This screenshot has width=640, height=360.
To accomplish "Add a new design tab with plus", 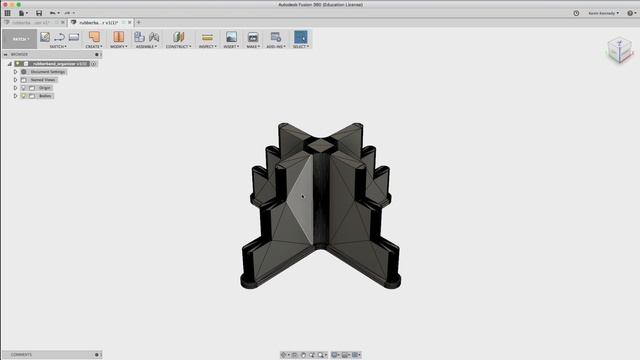I will pos(139,22).
